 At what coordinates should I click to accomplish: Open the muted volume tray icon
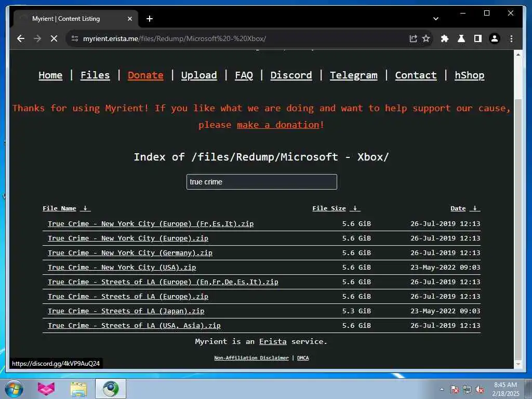[x=480, y=390]
